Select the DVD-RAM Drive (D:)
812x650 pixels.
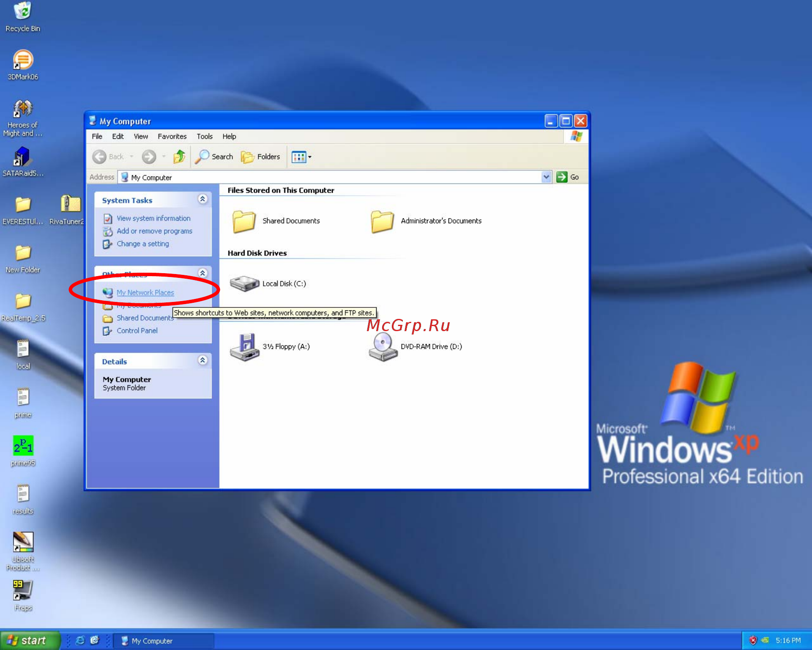coord(415,347)
